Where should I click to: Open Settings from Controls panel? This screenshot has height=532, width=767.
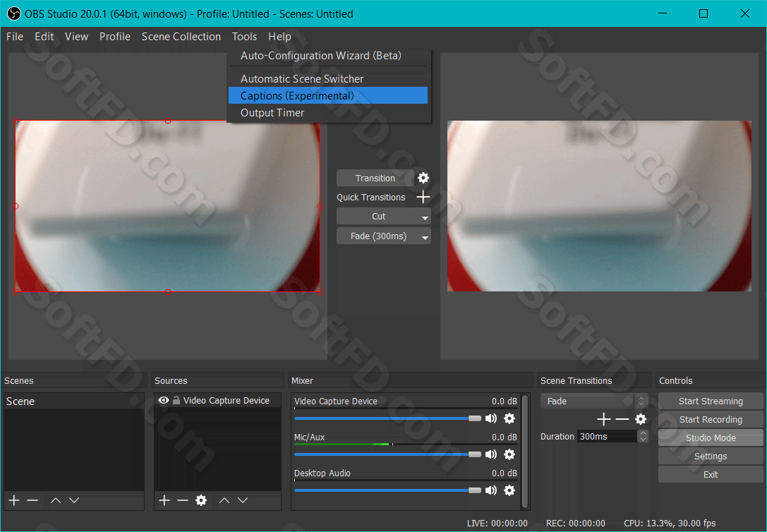click(x=711, y=457)
